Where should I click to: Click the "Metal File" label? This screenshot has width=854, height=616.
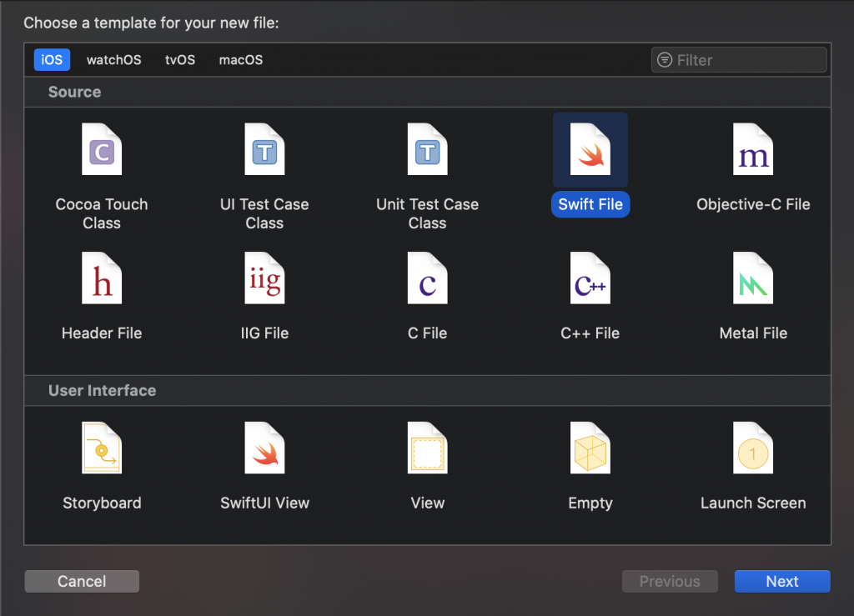(x=753, y=333)
